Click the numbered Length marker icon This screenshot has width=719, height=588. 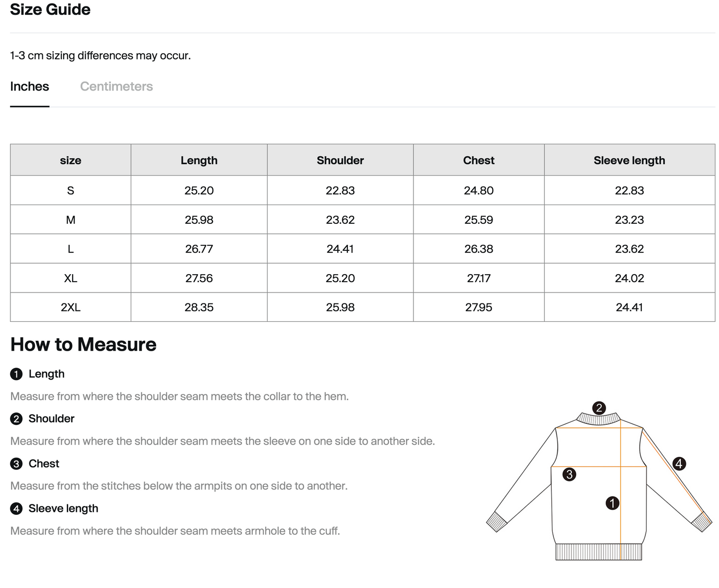16,374
